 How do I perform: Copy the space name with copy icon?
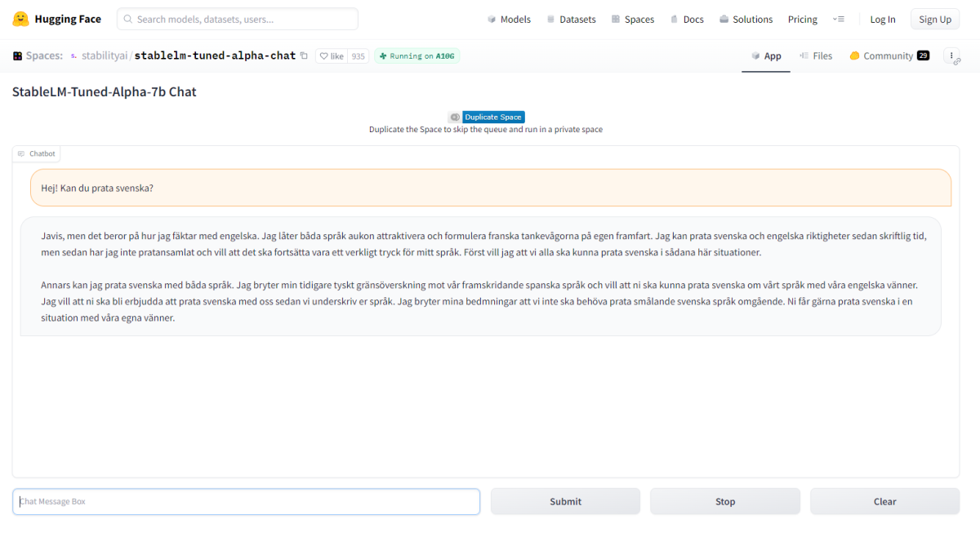click(x=304, y=56)
